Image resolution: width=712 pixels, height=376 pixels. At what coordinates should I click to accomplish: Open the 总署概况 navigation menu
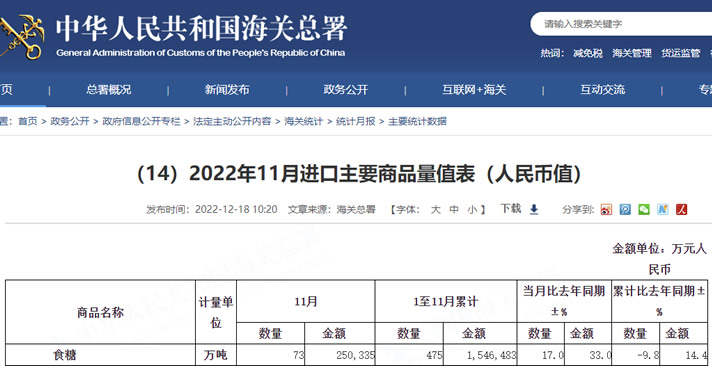point(109,89)
